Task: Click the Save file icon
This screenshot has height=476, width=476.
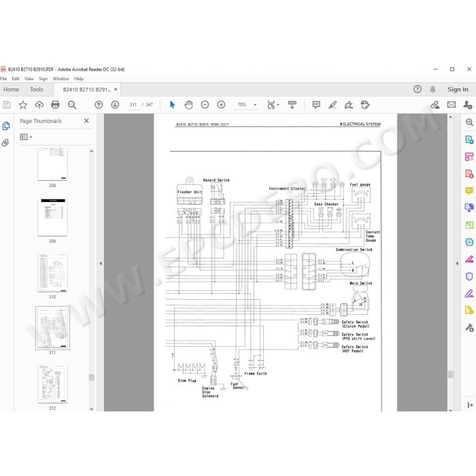Action: [x=6, y=105]
